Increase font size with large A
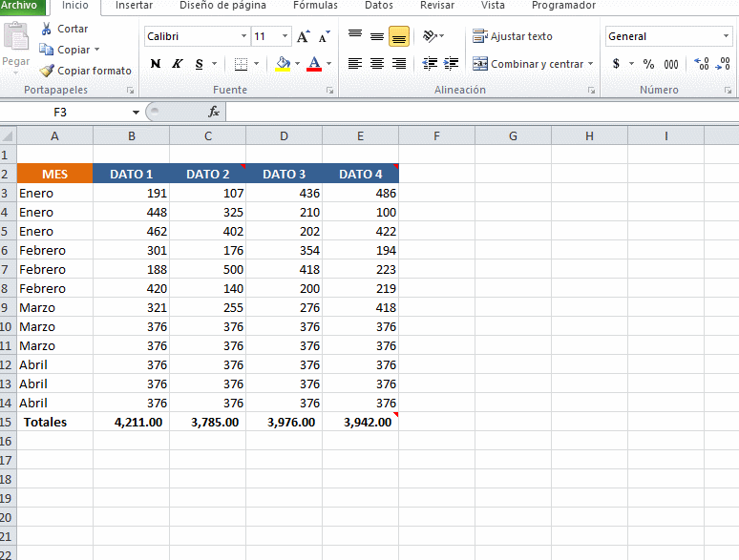Viewport: 739px width, 560px height. point(304,36)
